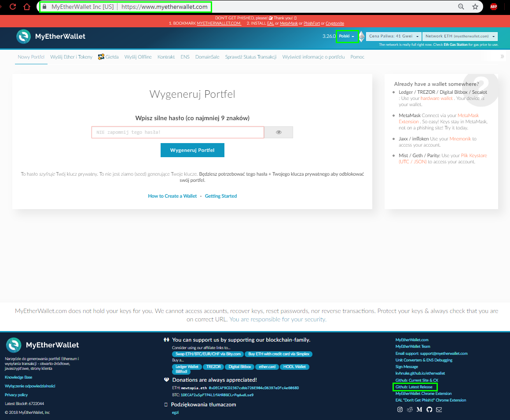Open MyEtherWallet Chrome Extension link
The width and height of the screenshot is (510, 420).
click(x=423, y=394)
